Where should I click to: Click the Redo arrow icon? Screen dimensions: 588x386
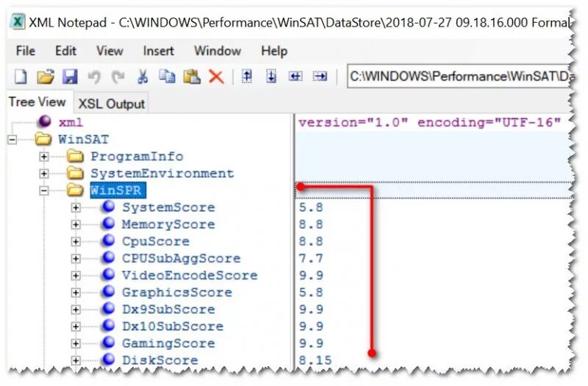pos(118,77)
